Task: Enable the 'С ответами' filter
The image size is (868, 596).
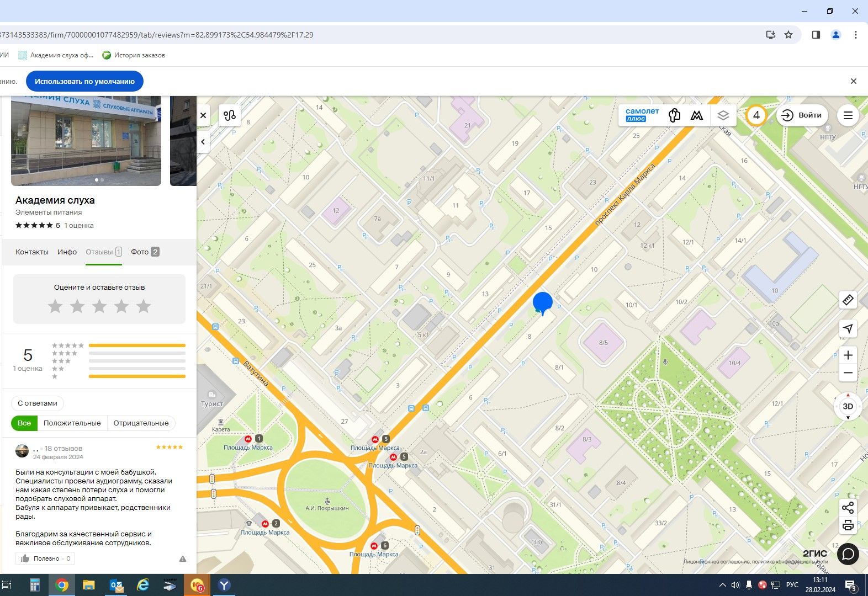Action: (x=38, y=403)
